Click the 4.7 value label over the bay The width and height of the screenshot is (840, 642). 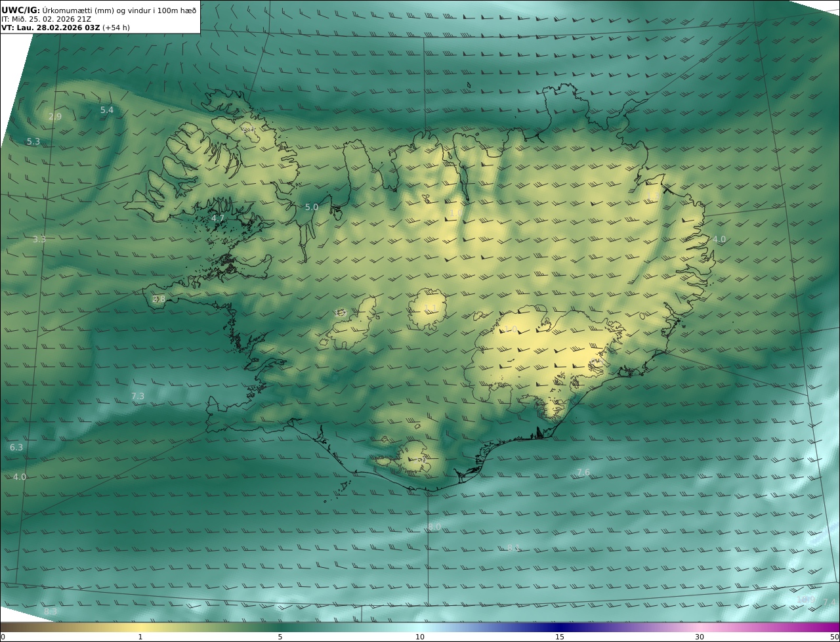pos(217,218)
